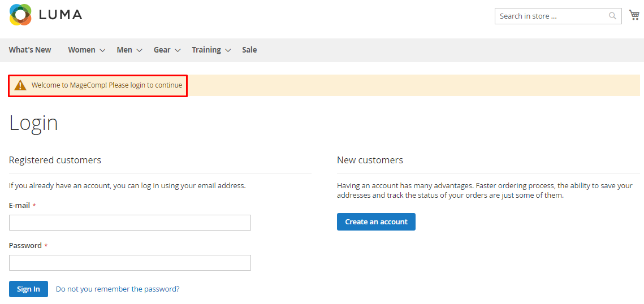Viewport: 644px width, 304px height.
Task: Click the Create an account button
Action: [x=376, y=222]
